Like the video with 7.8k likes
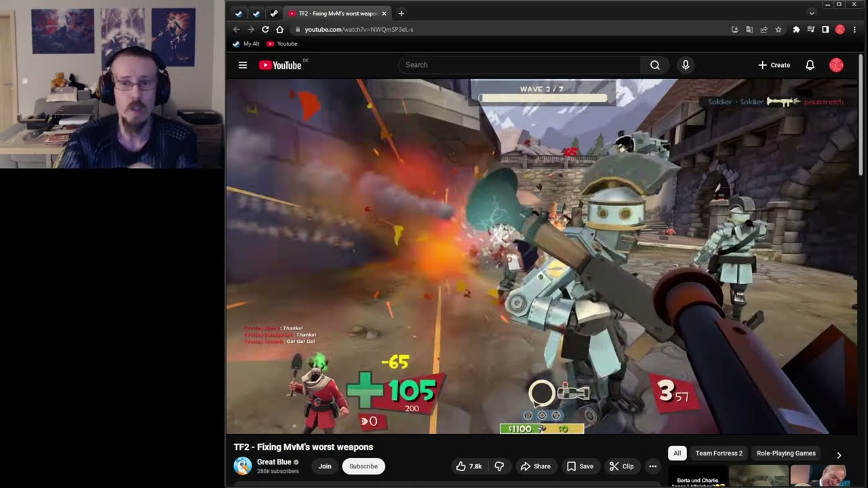 tap(469, 466)
